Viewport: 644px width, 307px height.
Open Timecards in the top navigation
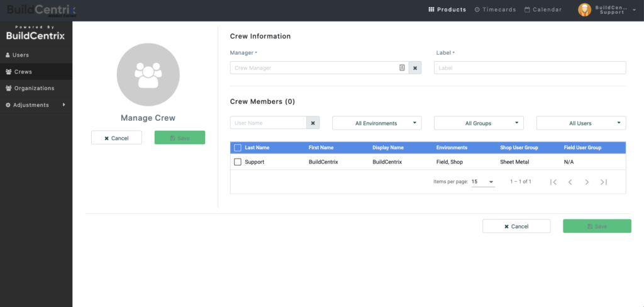tap(496, 9)
